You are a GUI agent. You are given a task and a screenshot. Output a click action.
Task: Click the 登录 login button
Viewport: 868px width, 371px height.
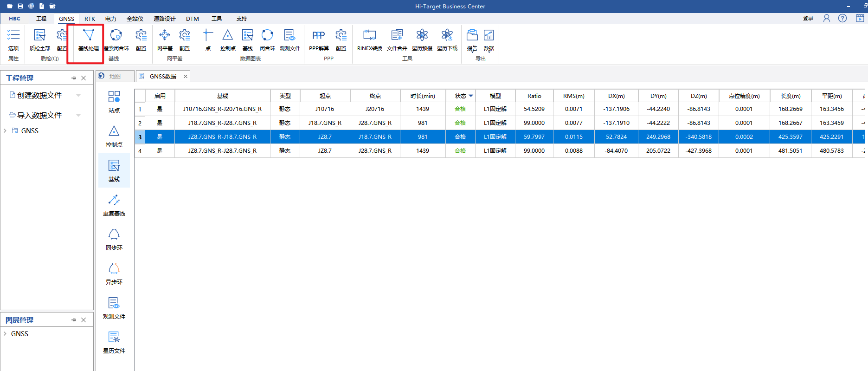pyautogui.click(x=808, y=18)
